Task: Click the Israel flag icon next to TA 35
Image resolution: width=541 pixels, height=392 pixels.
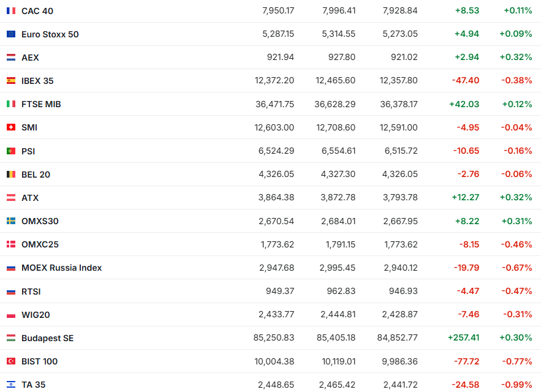Action: (11, 385)
